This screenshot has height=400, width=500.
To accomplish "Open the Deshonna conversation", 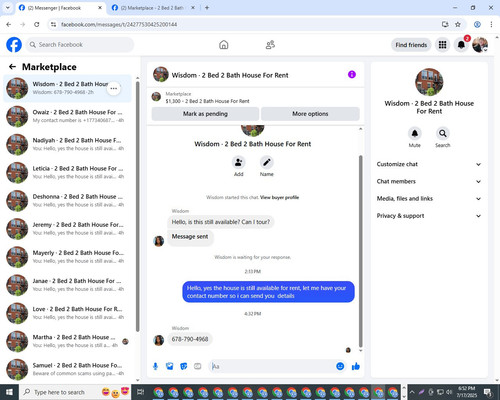I will click(x=68, y=201).
